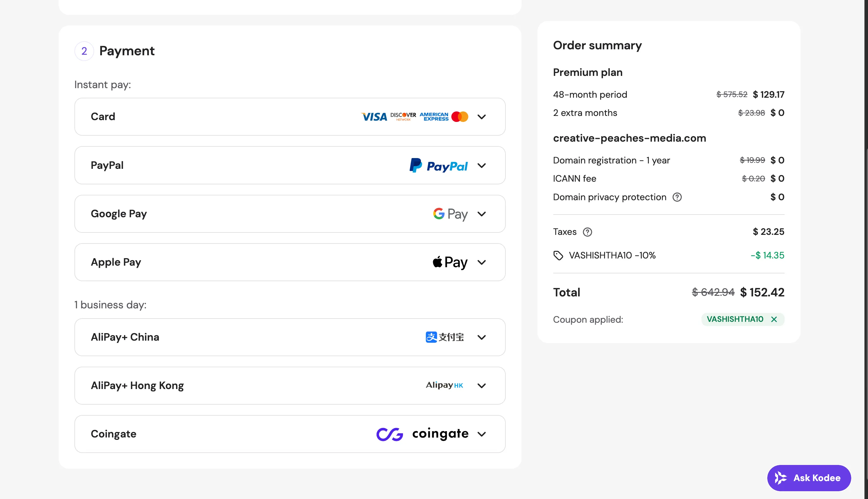868x499 pixels.
Task: Click the 2 extra months row
Action: (668, 113)
